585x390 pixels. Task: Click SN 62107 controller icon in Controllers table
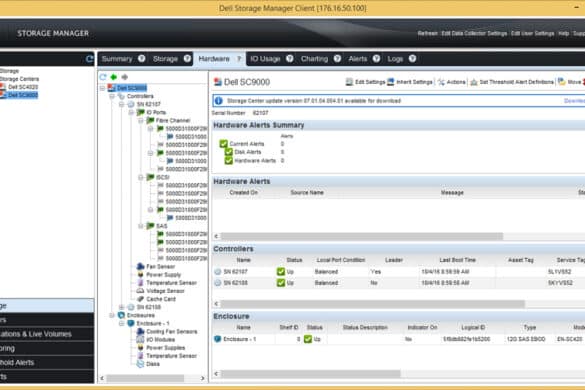218,272
